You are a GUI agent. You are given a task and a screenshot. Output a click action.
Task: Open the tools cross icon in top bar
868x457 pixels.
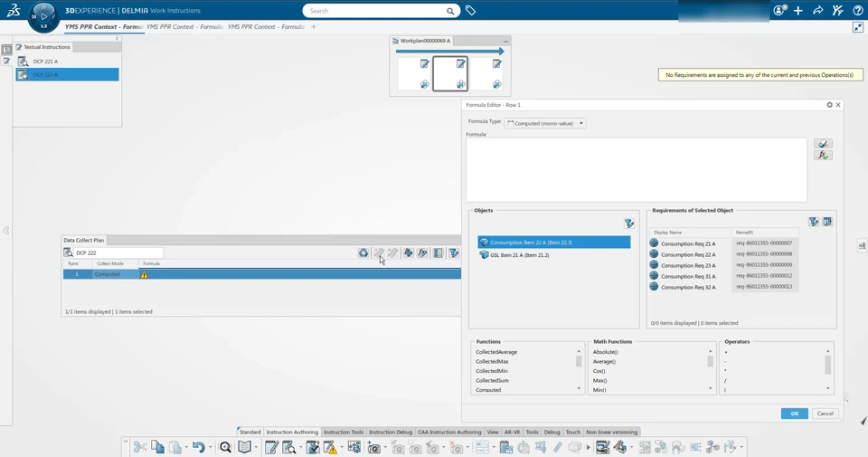pos(837,11)
